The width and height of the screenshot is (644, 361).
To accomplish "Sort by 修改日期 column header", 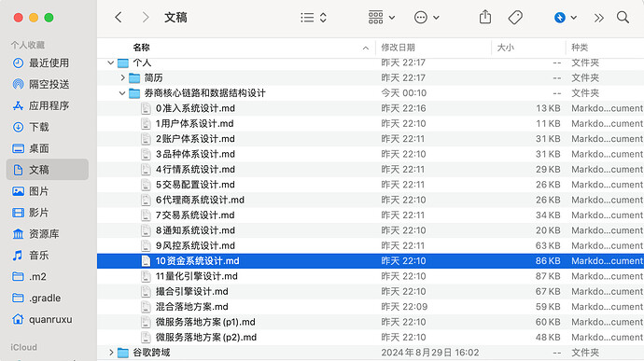I will [398, 48].
